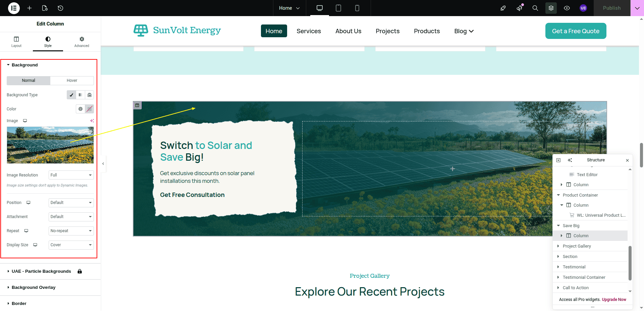Open the Display Size dropdown

click(x=71, y=245)
